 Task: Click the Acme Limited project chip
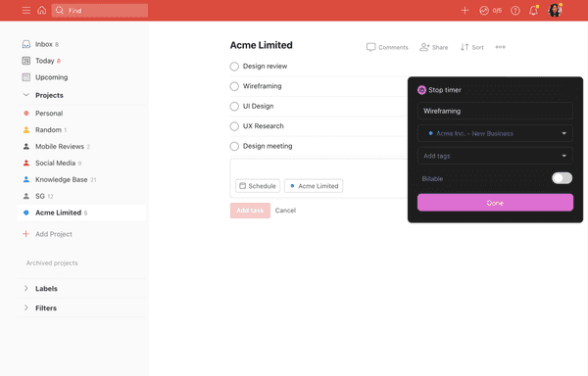click(x=314, y=186)
